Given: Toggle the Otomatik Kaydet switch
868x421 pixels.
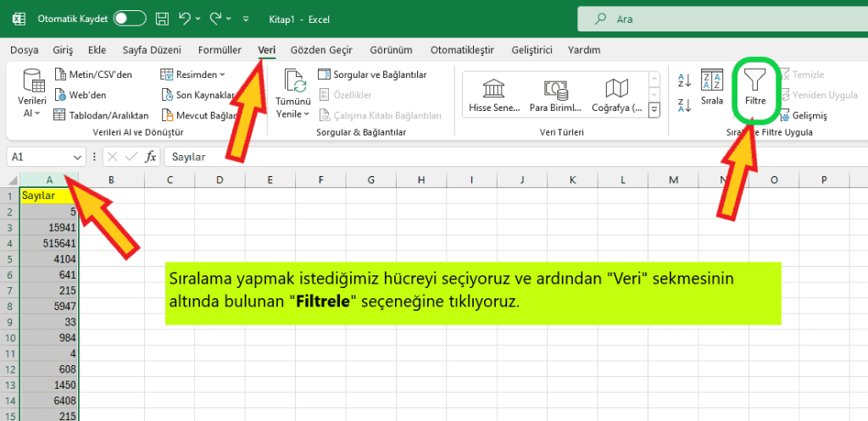Looking at the screenshot, I should point(130,17).
